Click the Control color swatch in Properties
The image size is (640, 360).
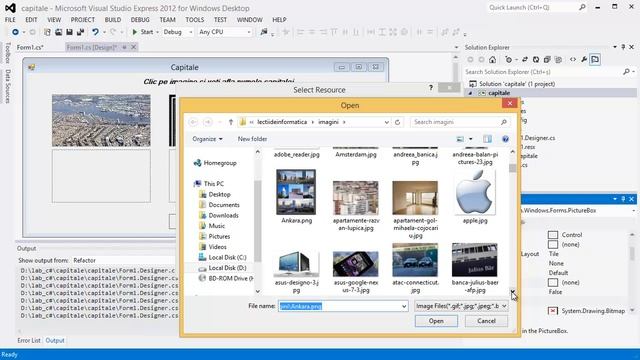point(553,235)
